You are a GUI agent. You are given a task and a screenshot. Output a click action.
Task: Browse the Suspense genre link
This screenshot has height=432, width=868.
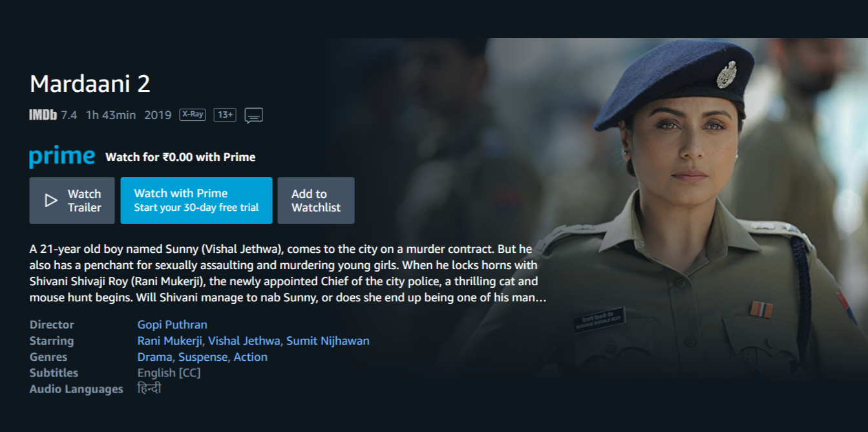pyautogui.click(x=203, y=357)
